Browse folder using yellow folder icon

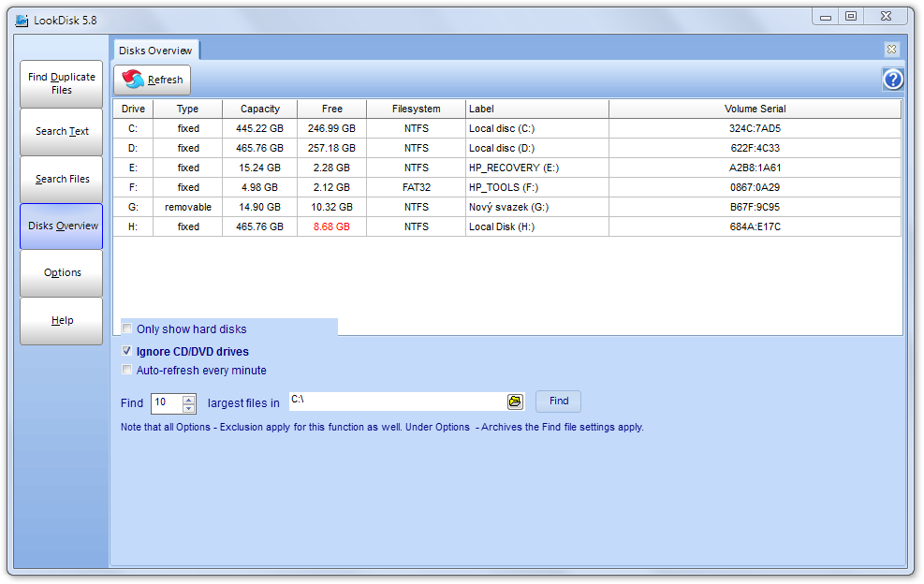point(515,401)
